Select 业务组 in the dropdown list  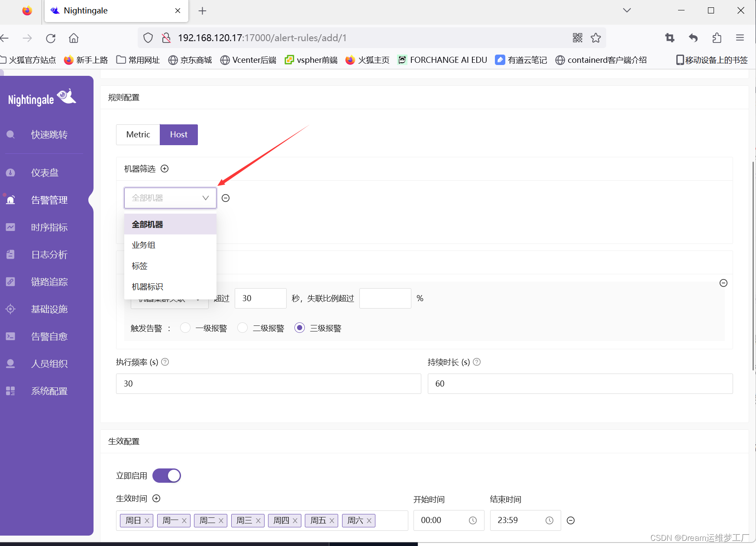point(170,245)
